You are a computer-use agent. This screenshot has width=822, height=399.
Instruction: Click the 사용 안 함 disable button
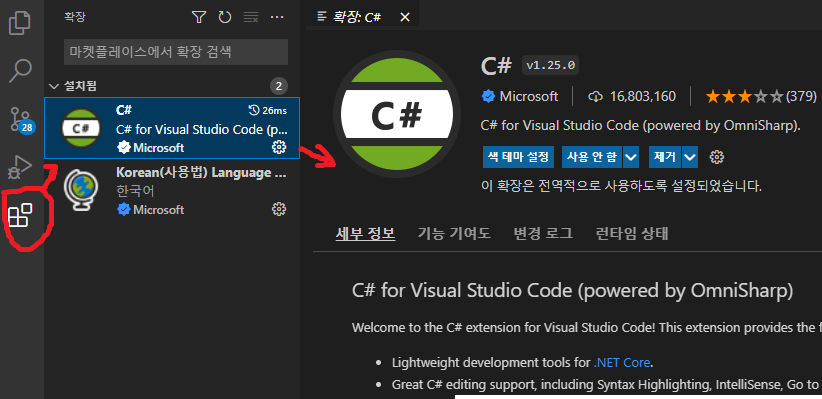tap(592, 157)
